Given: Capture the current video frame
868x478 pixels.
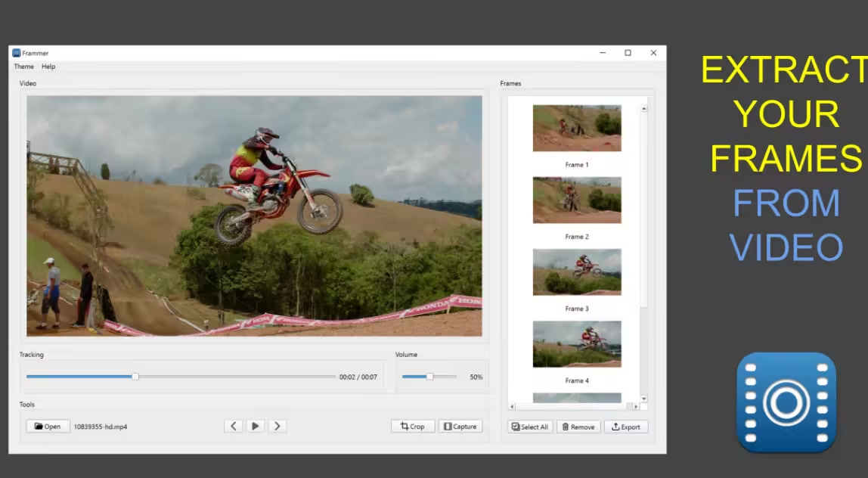Looking at the screenshot, I should pyautogui.click(x=460, y=427).
